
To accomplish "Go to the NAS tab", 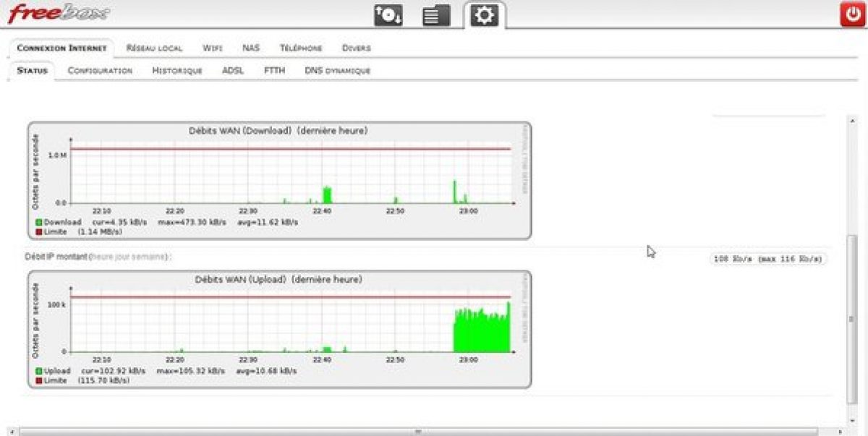I will pyautogui.click(x=251, y=48).
